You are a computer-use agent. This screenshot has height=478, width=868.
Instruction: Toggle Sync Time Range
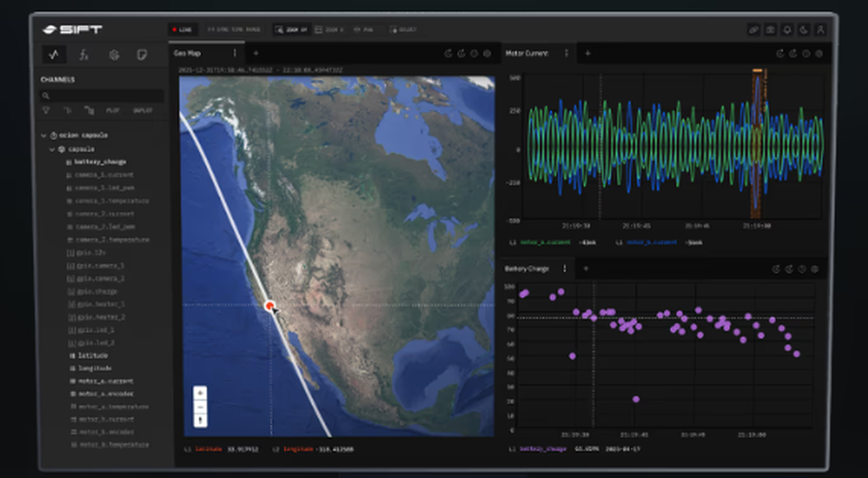[233, 29]
